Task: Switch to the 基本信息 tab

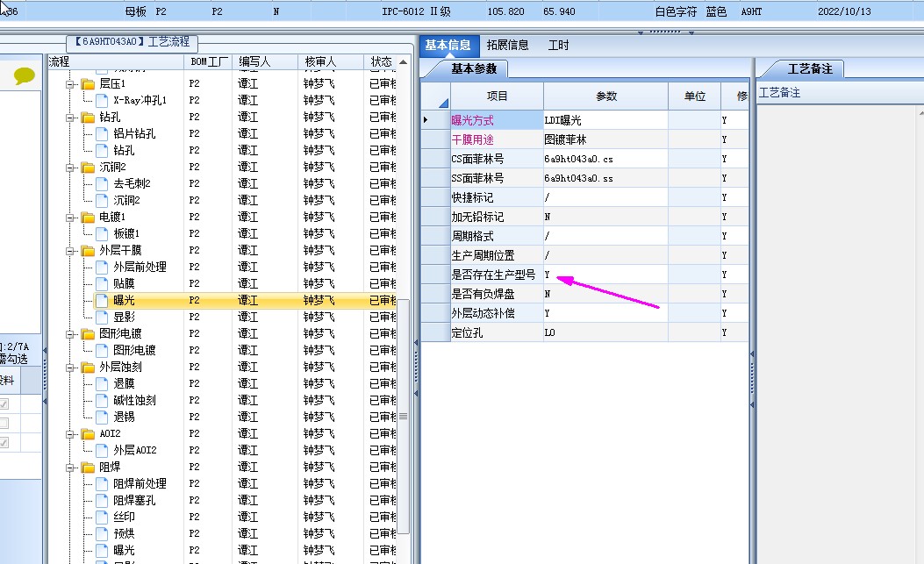Action: pos(448,46)
